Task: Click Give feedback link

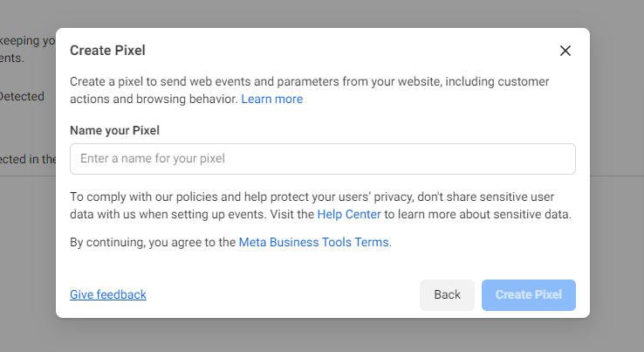Action: point(108,294)
